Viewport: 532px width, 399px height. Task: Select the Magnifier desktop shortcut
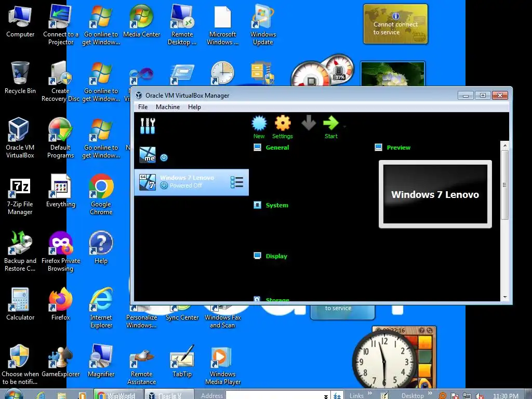[x=101, y=361]
